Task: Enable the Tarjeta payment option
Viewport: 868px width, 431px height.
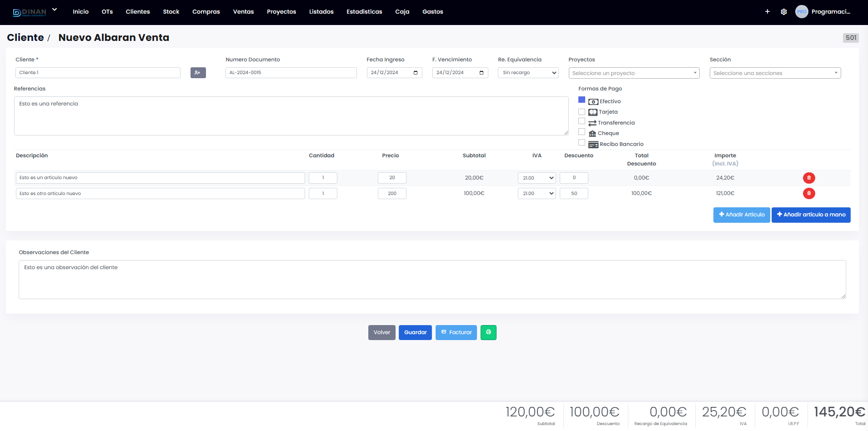Action: click(582, 111)
